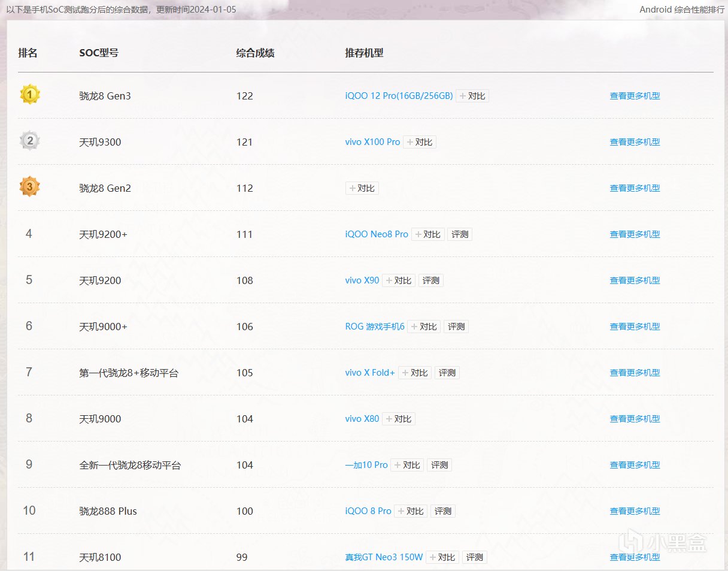Click the 排名 column header
Viewport: 728px width, 571px height.
pyautogui.click(x=28, y=53)
